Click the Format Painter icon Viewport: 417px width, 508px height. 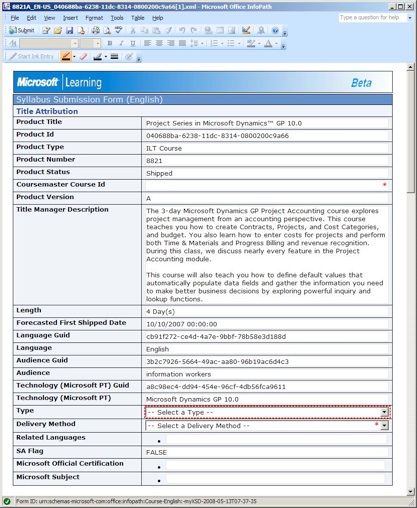(x=168, y=31)
